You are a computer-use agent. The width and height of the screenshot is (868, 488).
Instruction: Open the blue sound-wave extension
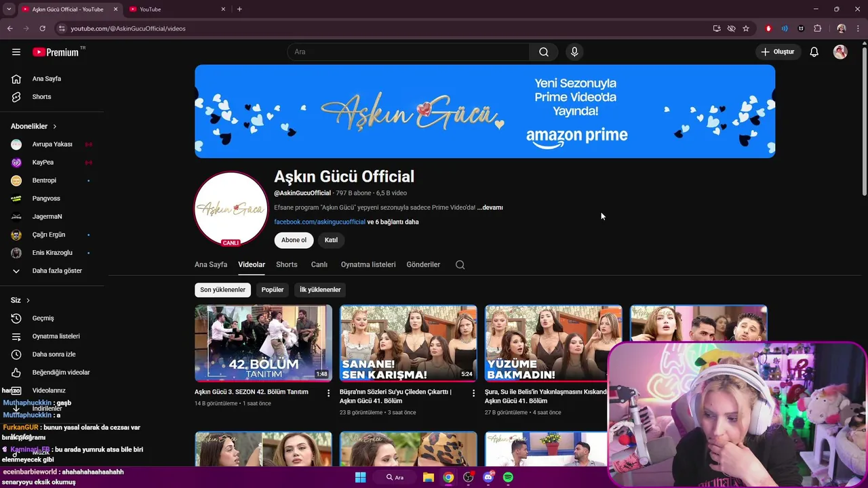785,28
